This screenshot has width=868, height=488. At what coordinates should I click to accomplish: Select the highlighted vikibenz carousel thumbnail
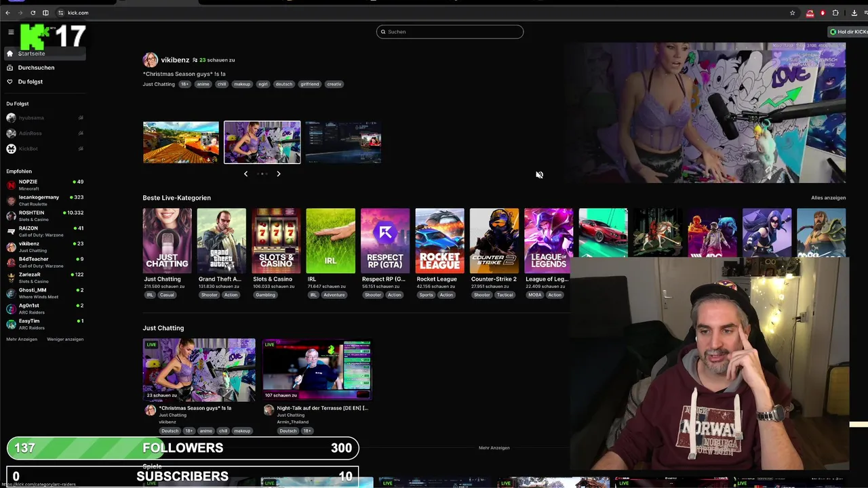[262, 142]
